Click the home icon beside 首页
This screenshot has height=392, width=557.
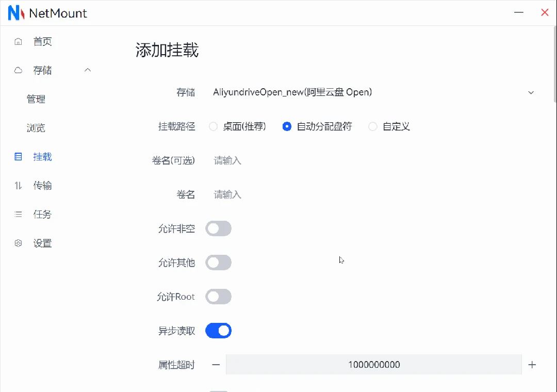coord(18,42)
